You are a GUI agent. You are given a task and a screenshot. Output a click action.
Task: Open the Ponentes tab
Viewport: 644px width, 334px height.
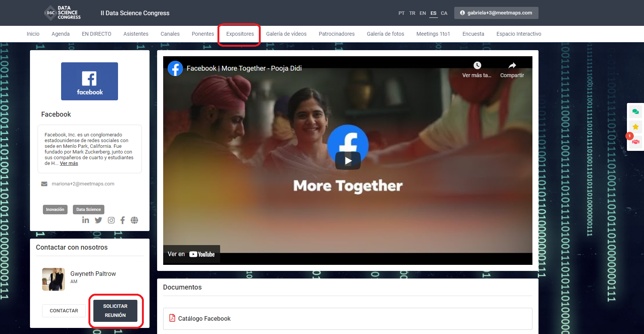coord(203,34)
